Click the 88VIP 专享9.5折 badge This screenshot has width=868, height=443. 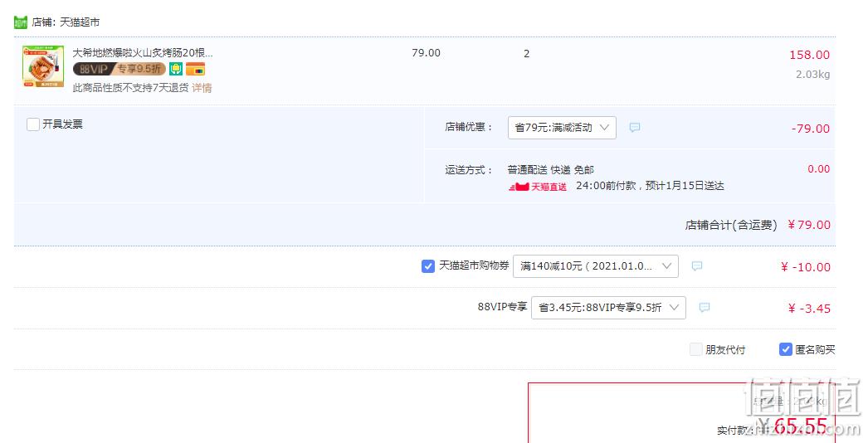[119, 69]
